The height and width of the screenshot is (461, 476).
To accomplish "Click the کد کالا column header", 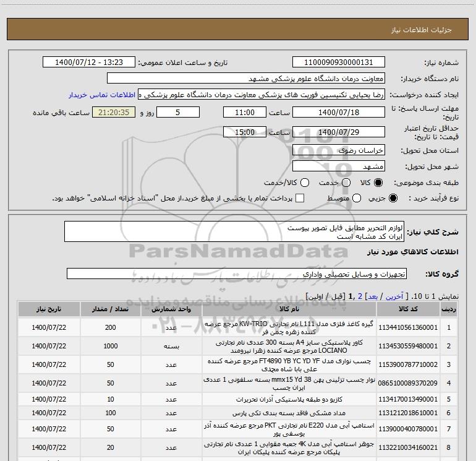I will (408, 309).
